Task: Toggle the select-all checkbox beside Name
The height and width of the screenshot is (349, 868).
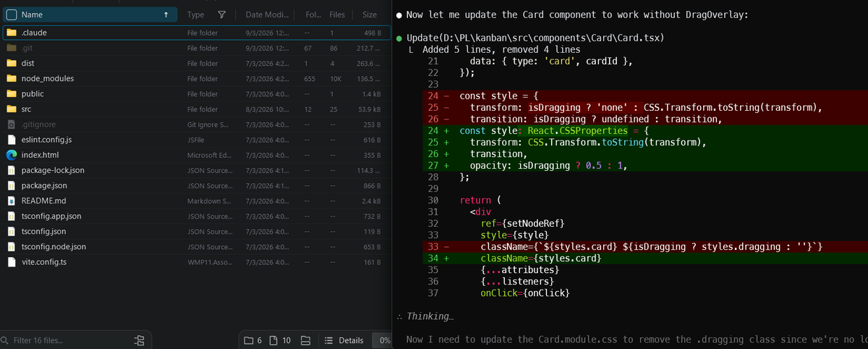Action: tap(11, 14)
